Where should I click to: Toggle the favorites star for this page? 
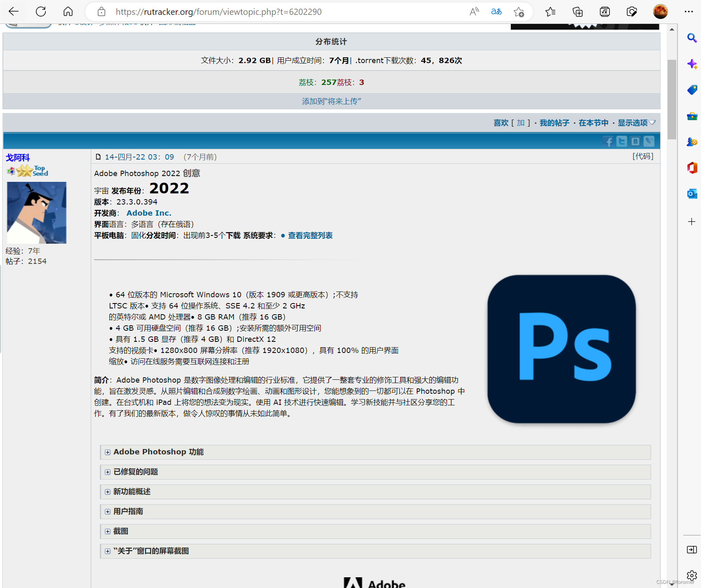519,12
